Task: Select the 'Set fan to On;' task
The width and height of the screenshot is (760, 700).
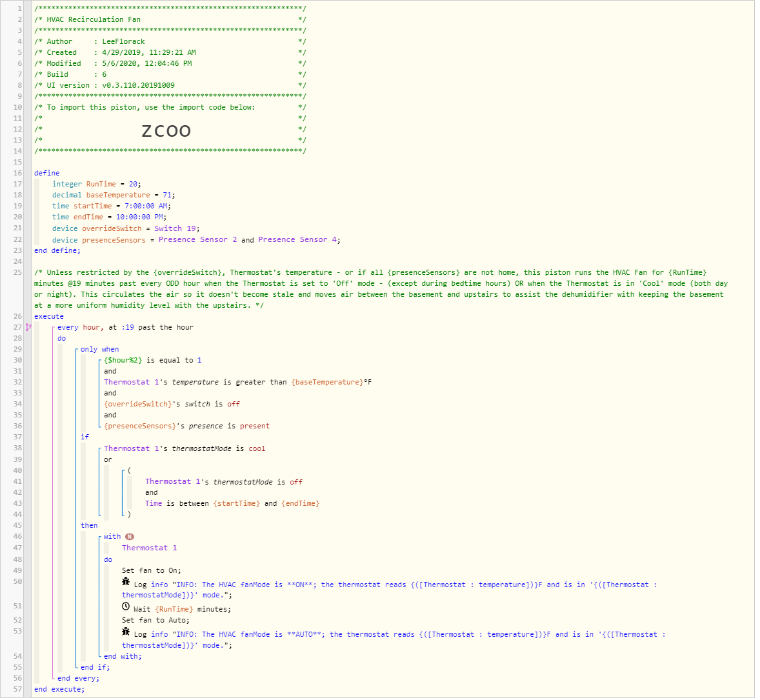Action: (x=151, y=571)
